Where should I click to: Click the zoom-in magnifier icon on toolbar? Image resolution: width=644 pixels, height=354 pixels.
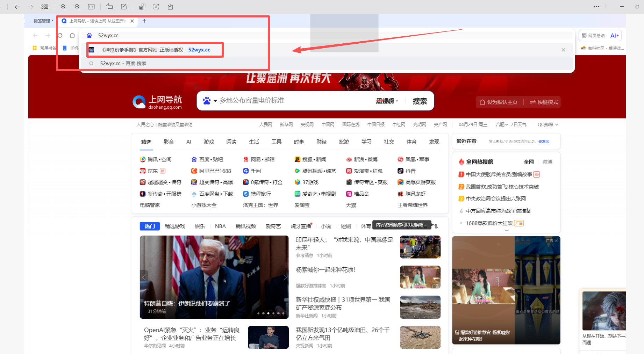tap(63, 7)
